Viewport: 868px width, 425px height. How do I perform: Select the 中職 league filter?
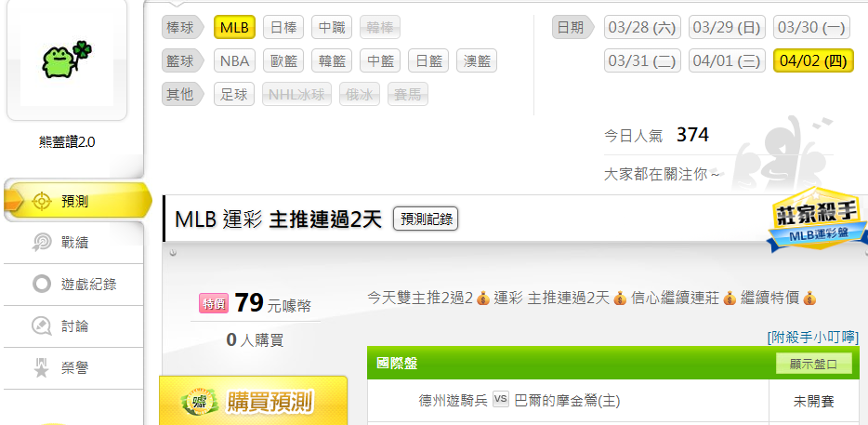(332, 27)
